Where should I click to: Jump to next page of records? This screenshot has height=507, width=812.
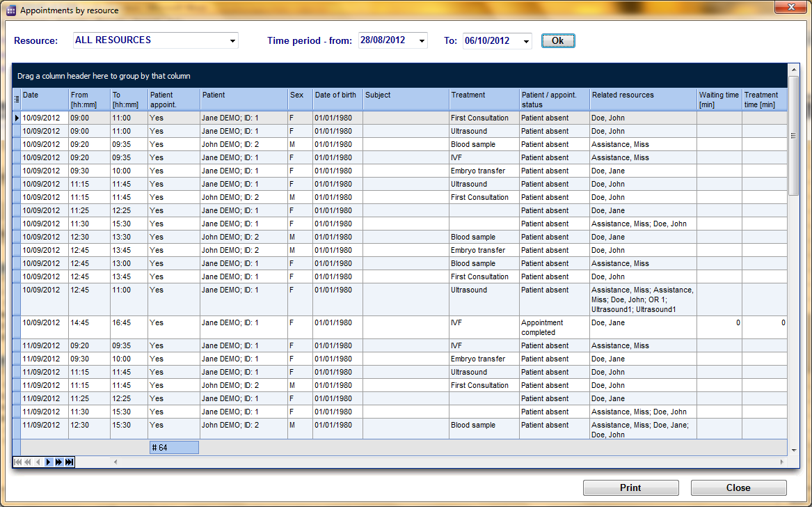(x=58, y=462)
